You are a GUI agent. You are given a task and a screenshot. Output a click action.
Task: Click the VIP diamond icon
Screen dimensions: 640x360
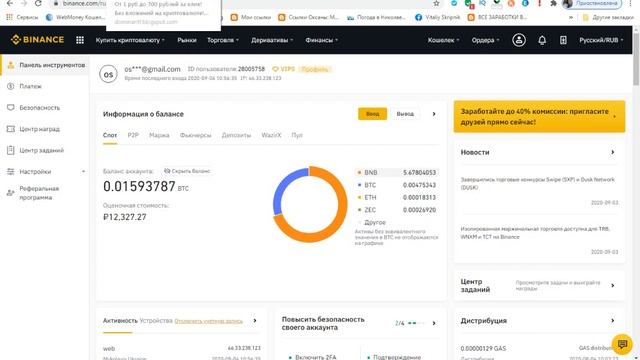coord(275,69)
